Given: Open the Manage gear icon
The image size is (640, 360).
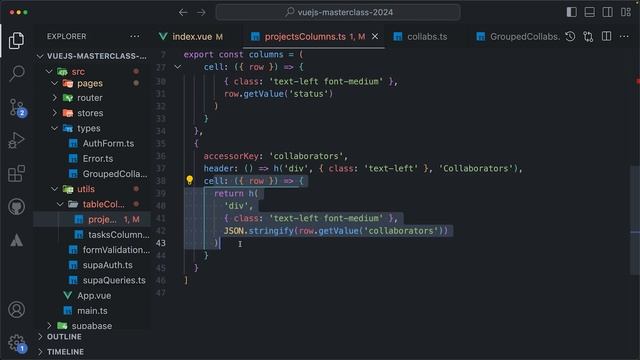Looking at the screenshot, I should (x=17, y=343).
